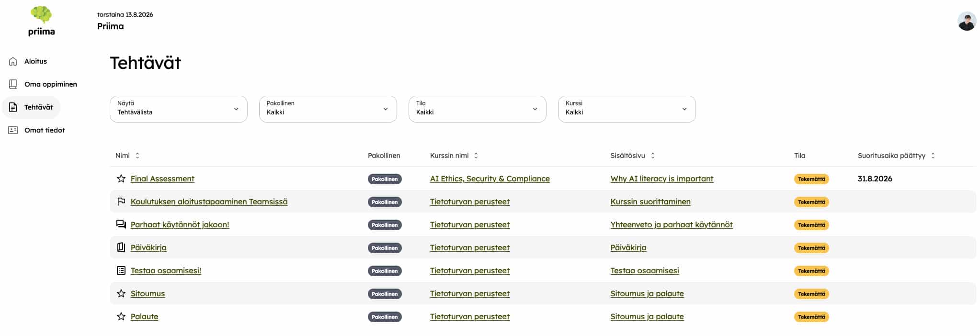Click the chat icon beside Parhaat käytännöt jakoon

[121, 224]
